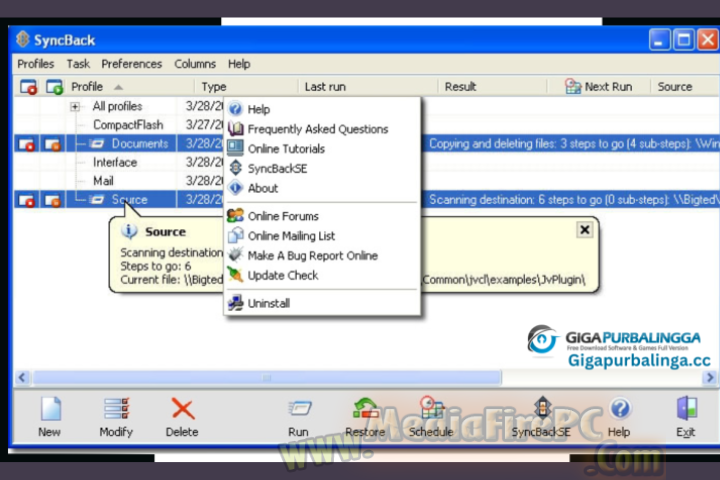Click the red stop icon in Documents row
The image size is (720, 480).
[27, 144]
